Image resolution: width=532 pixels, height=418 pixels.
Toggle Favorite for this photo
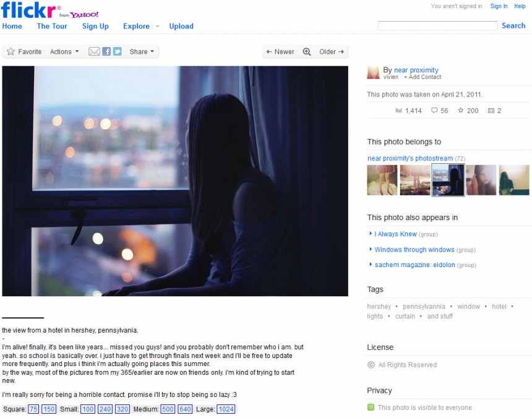(x=24, y=51)
